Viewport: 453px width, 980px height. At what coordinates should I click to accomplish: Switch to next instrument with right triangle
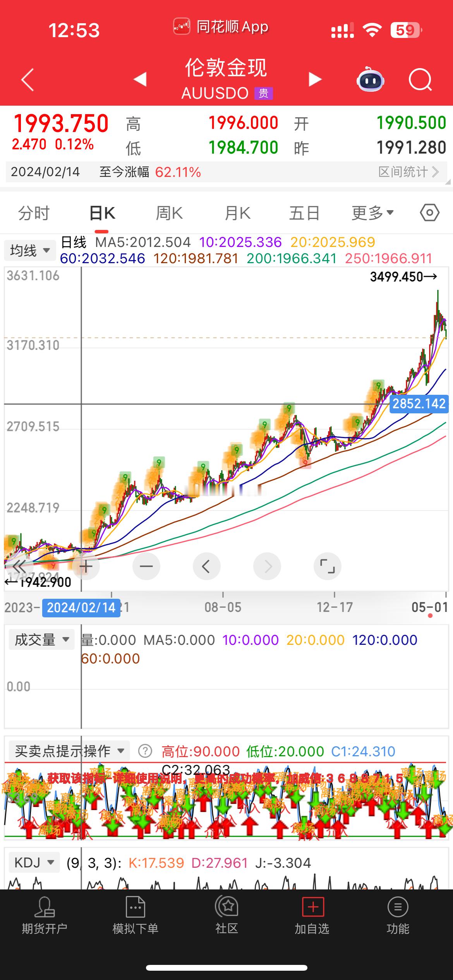[x=315, y=79]
